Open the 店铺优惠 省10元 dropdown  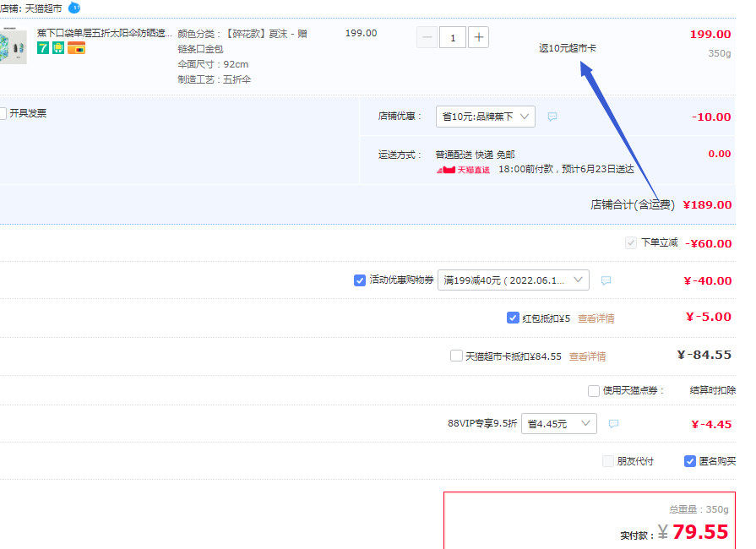(x=486, y=117)
